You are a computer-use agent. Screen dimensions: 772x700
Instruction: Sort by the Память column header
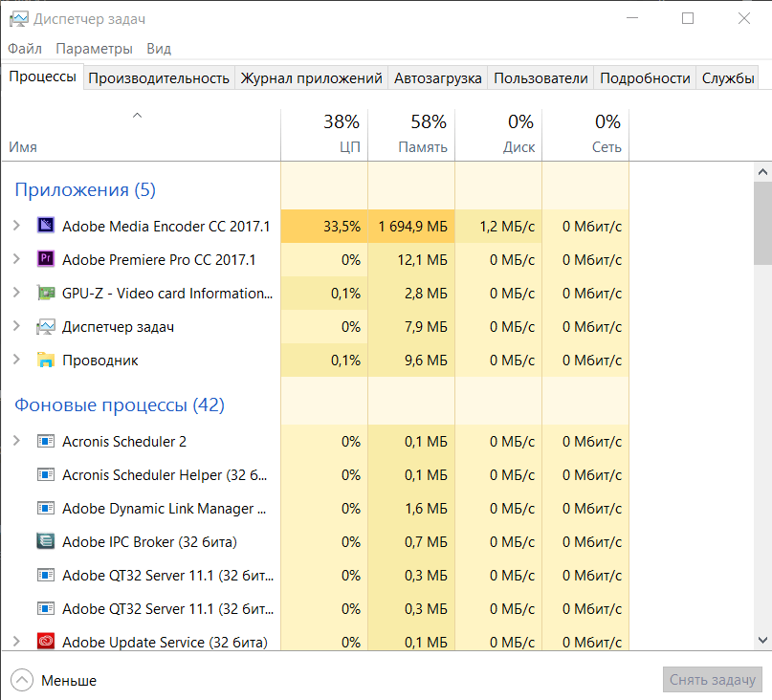pos(411,135)
